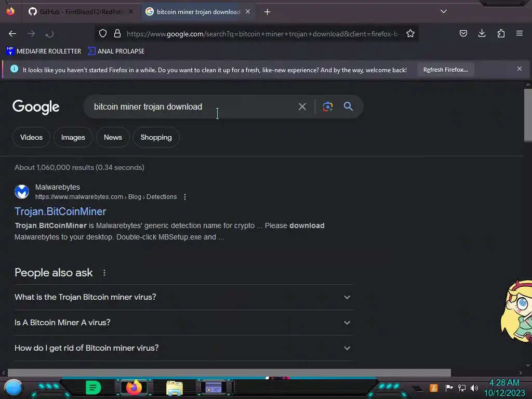This screenshot has height=399, width=532.
Task: Expand Is A Bitcoin Miner A virus
Action: [x=183, y=323]
